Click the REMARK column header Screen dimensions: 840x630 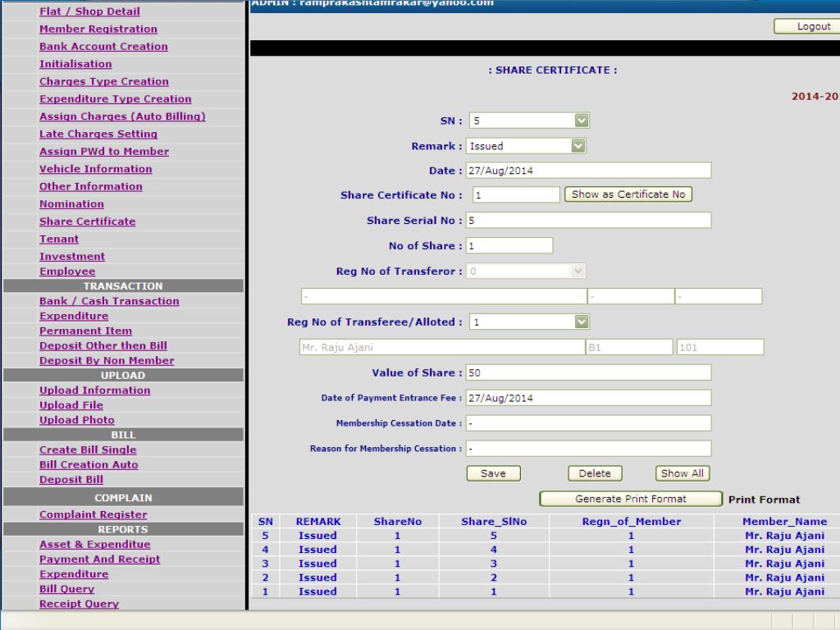[318, 521]
